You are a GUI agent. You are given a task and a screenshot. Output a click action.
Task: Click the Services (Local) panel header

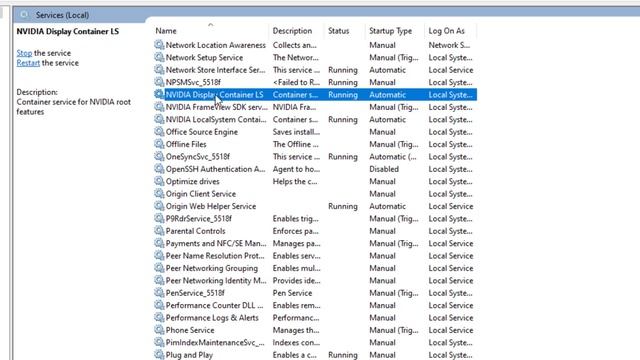[x=62, y=15]
